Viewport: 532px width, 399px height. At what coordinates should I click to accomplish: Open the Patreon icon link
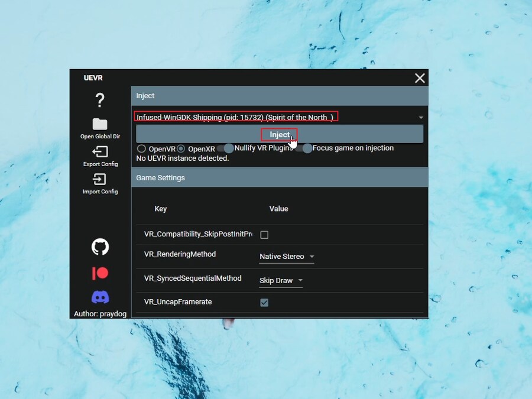[x=100, y=273]
